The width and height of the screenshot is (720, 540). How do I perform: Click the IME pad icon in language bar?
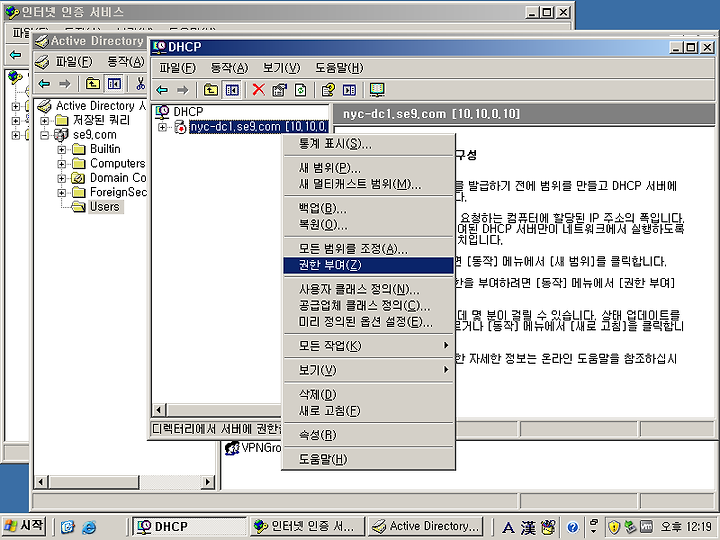pos(548,527)
